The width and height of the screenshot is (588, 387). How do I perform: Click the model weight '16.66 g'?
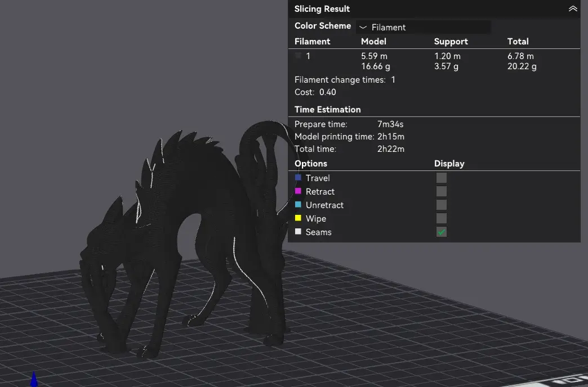point(376,66)
